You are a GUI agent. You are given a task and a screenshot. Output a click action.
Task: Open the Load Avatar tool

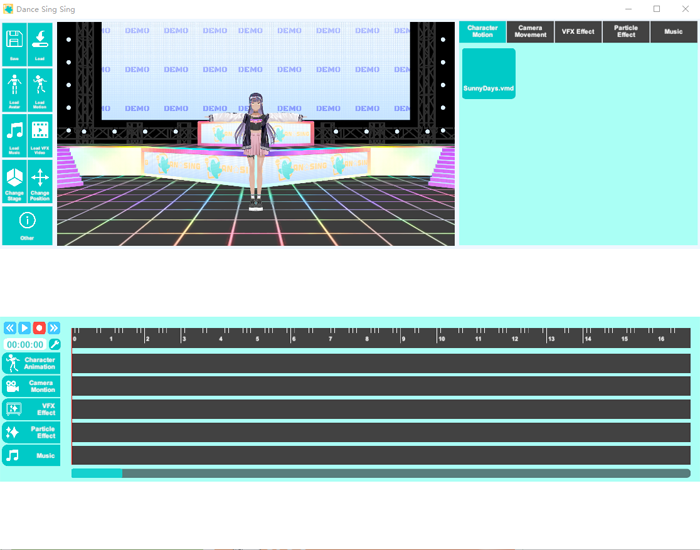tap(15, 90)
